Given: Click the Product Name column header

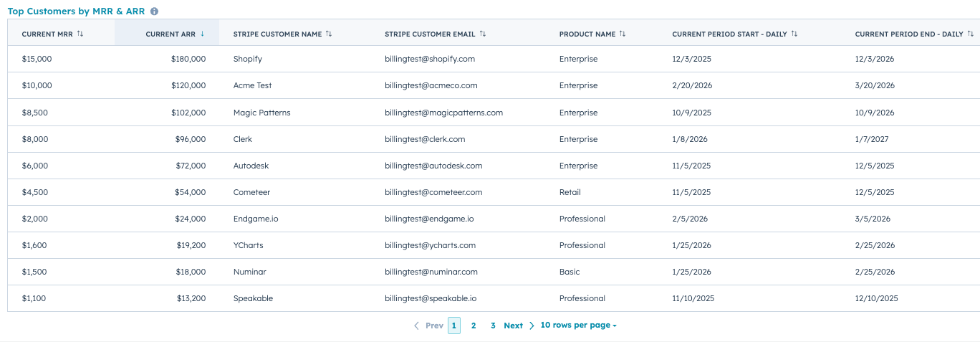Looking at the screenshot, I should pyautogui.click(x=602, y=34).
